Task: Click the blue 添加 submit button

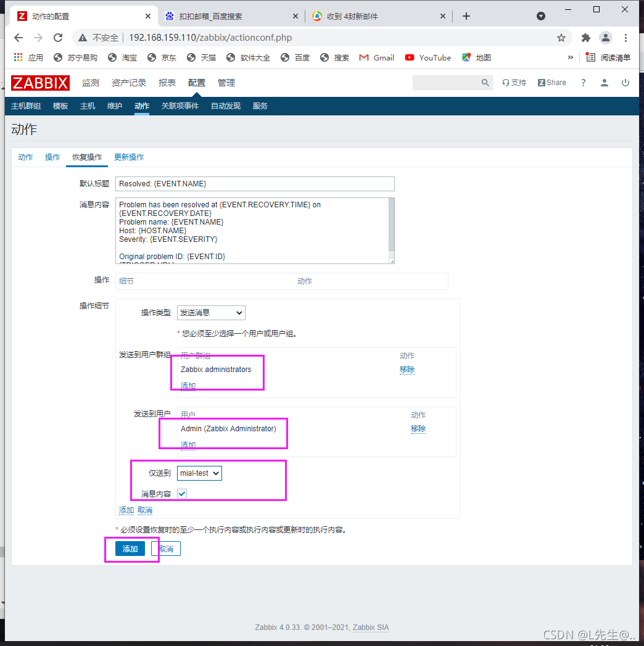Action: click(130, 549)
